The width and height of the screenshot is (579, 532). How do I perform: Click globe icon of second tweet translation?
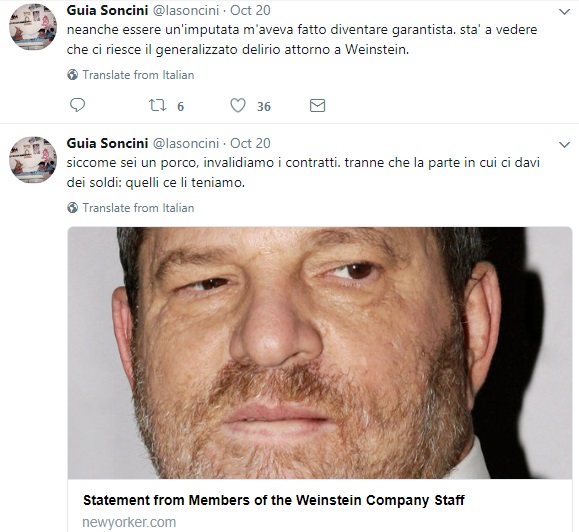pyautogui.click(x=72, y=208)
